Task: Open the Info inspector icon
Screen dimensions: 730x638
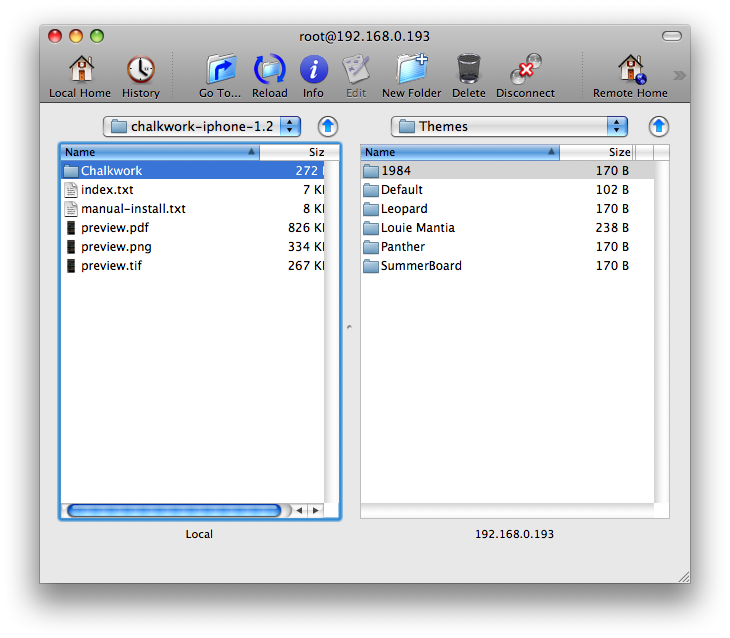Action: (x=313, y=70)
